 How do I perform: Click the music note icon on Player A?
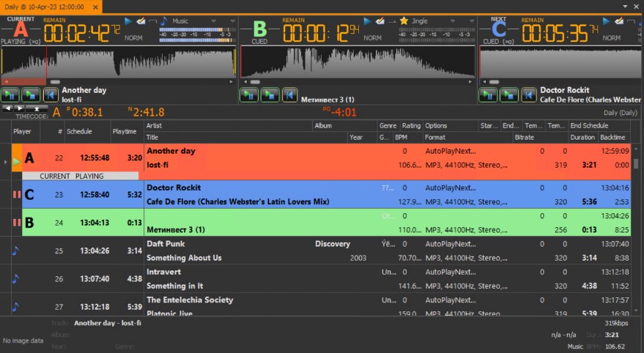[x=164, y=21]
